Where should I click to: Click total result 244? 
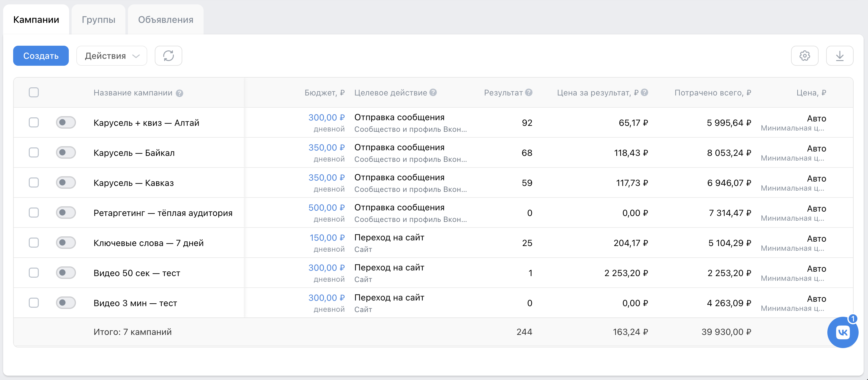(x=524, y=332)
